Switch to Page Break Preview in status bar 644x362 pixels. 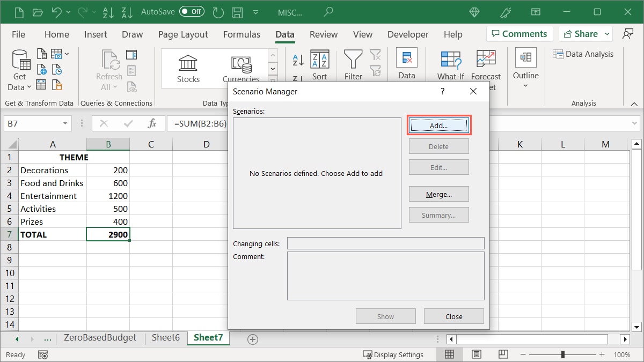click(x=503, y=354)
